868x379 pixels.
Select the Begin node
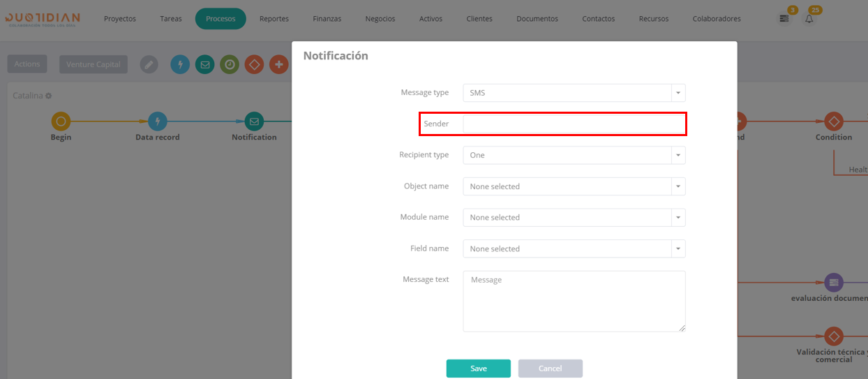click(61, 121)
